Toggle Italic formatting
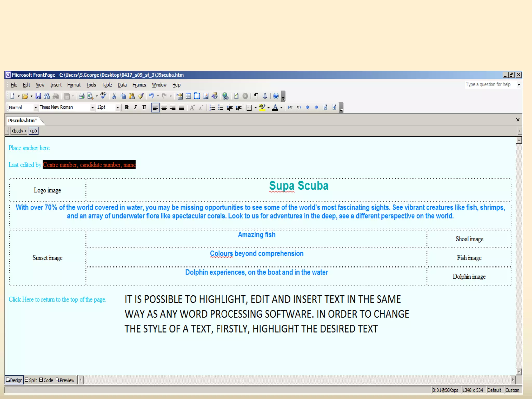The height and width of the screenshot is (399, 532). click(x=135, y=108)
